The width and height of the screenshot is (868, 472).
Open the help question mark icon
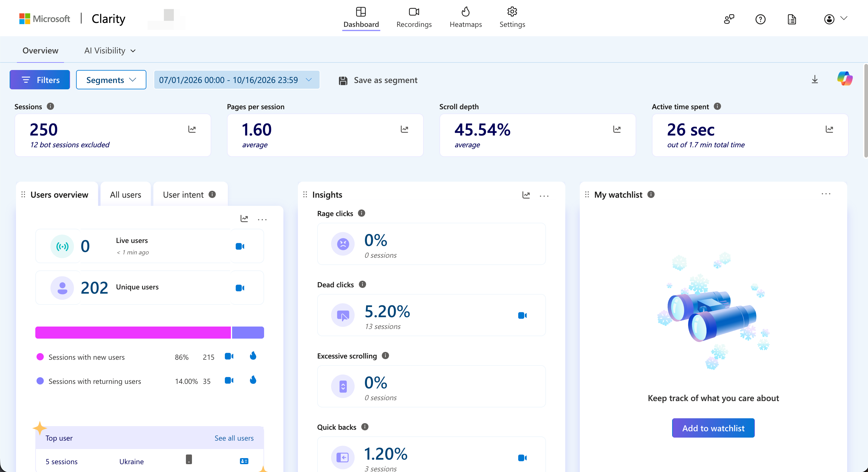760,19
